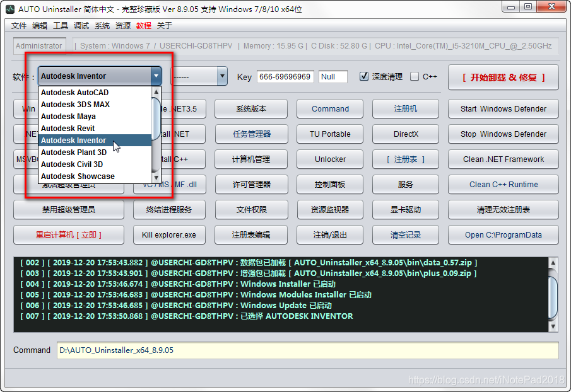Image resolution: width=571 pixels, height=392 pixels.
Task: Click the Command path input field
Action: (307, 350)
